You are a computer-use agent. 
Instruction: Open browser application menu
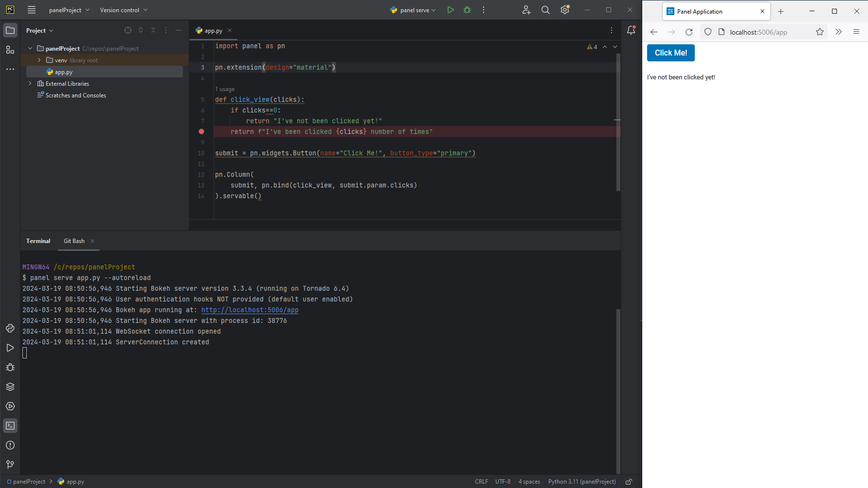click(x=856, y=32)
